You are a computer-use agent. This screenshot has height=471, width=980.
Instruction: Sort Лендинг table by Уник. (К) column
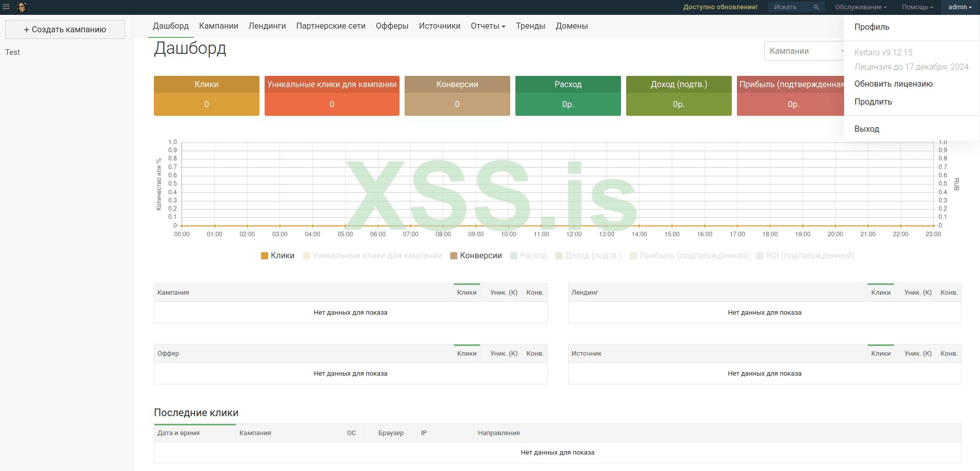click(x=918, y=293)
